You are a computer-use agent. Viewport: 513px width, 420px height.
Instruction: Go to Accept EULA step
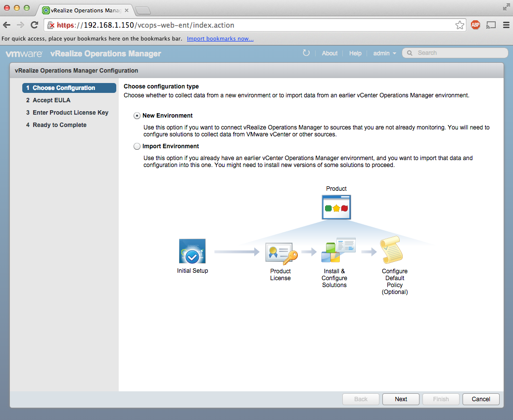(x=51, y=100)
